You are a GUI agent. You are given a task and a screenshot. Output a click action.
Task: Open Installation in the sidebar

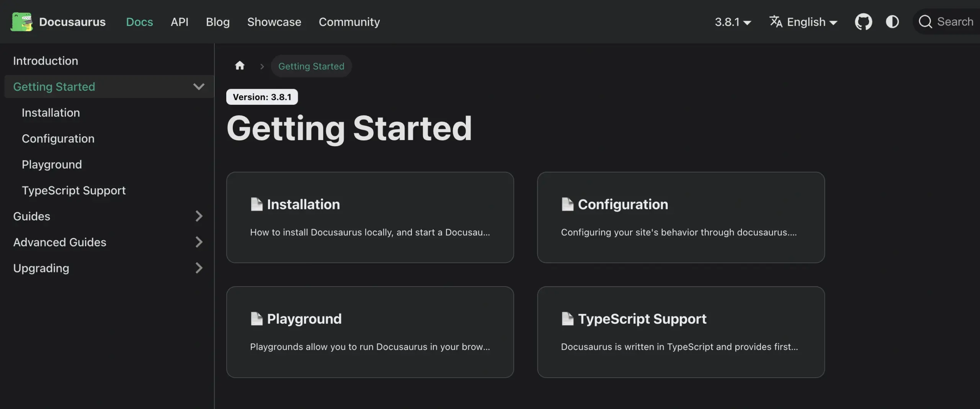point(51,113)
